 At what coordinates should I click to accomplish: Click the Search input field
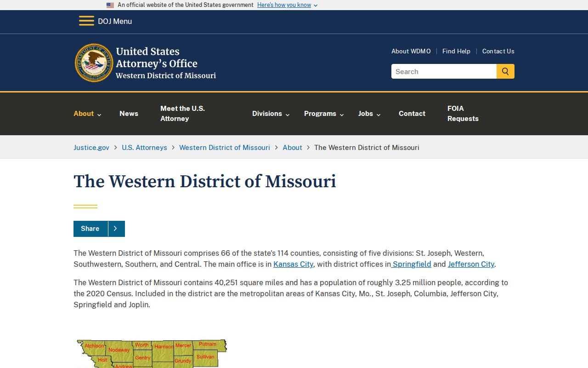(444, 71)
